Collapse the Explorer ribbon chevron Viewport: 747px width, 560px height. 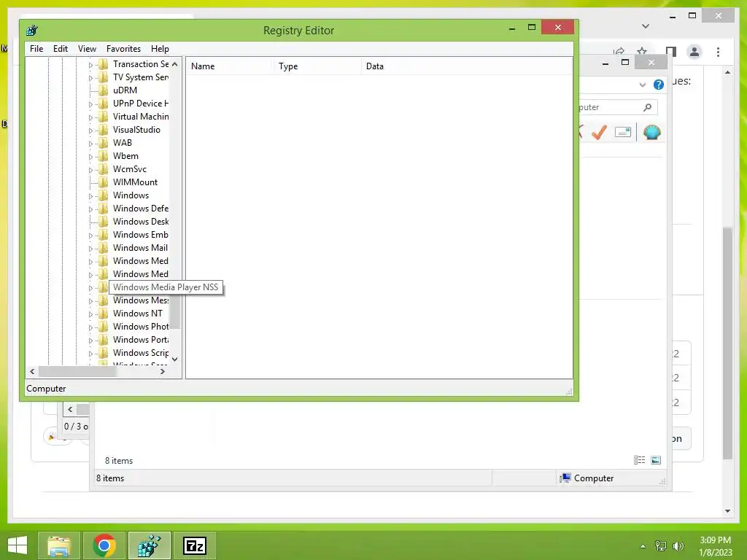(x=642, y=85)
